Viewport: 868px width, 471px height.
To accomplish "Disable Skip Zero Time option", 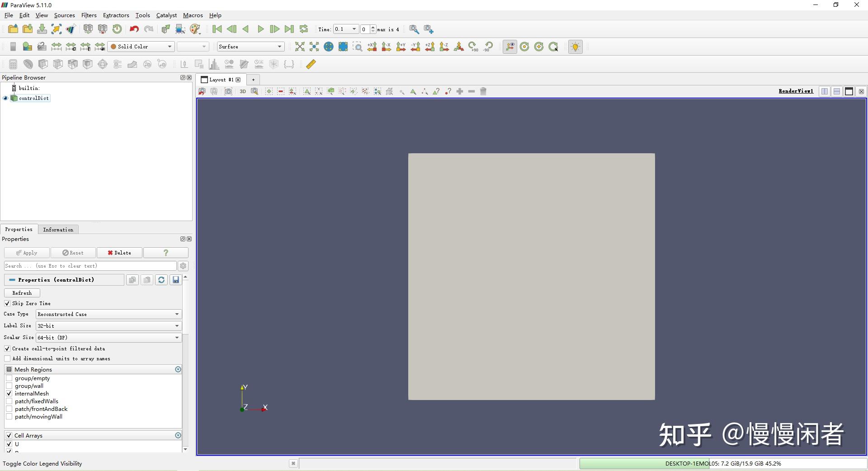I will pos(7,303).
